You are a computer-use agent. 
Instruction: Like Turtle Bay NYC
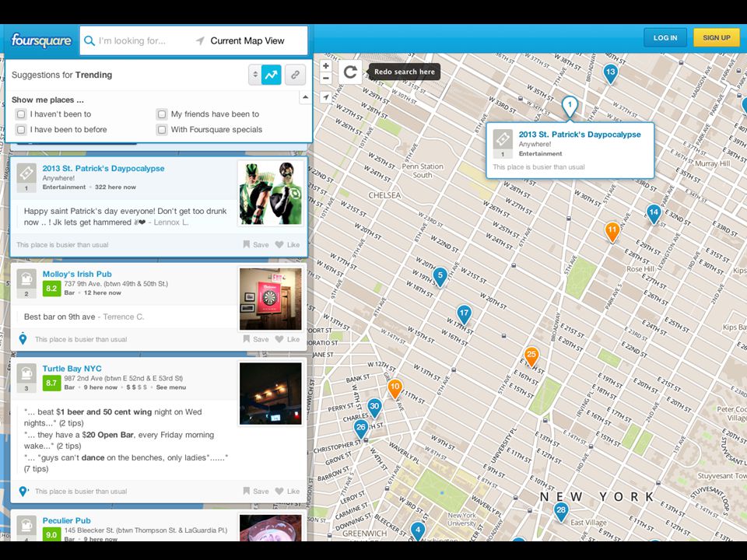pos(288,492)
